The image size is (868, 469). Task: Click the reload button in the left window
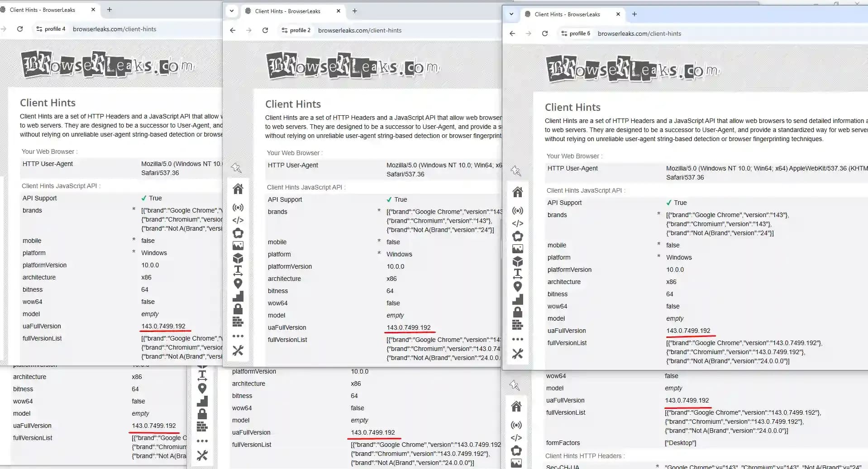point(19,28)
